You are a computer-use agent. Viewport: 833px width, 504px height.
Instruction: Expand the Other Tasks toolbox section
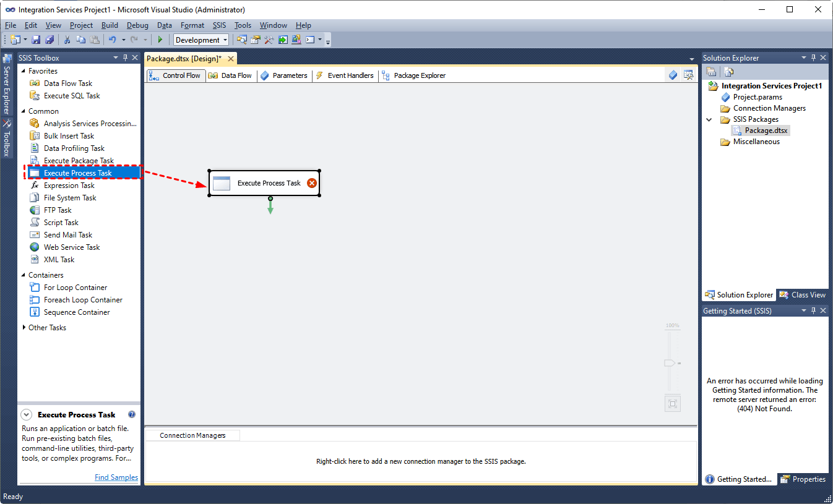[x=24, y=328]
